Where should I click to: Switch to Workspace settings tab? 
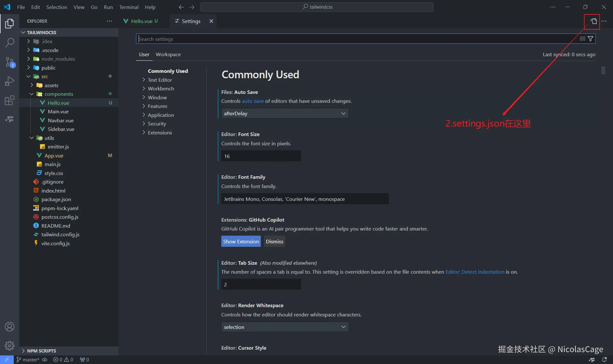point(168,54)
